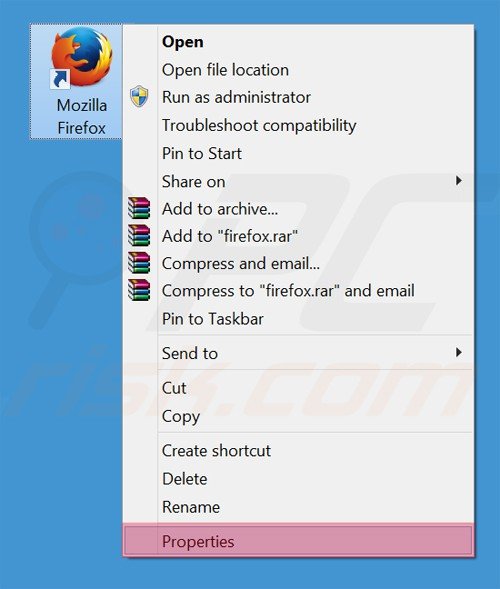Open the Share on menu entry

[x=298, y=181]
